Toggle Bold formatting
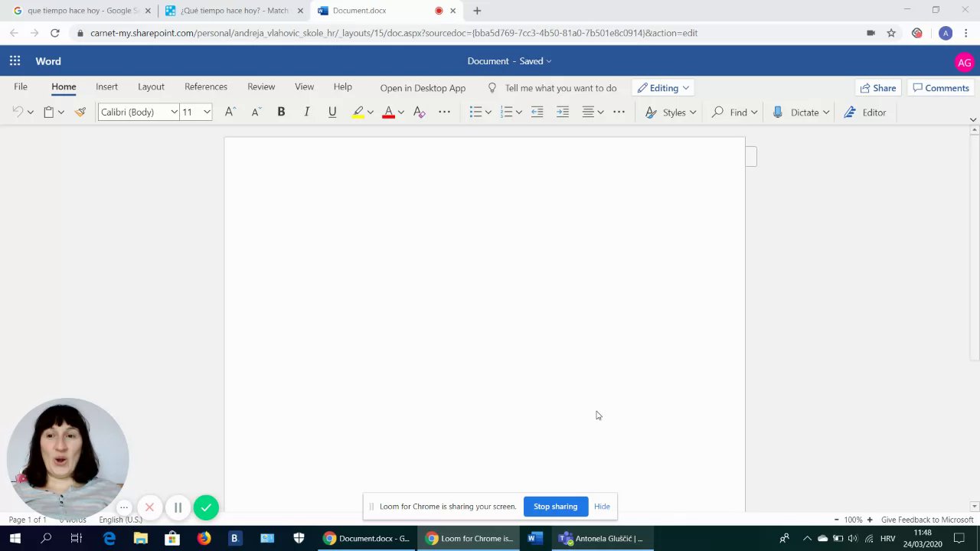The width and height of the screenshot is (980, 551). [281, 112]
